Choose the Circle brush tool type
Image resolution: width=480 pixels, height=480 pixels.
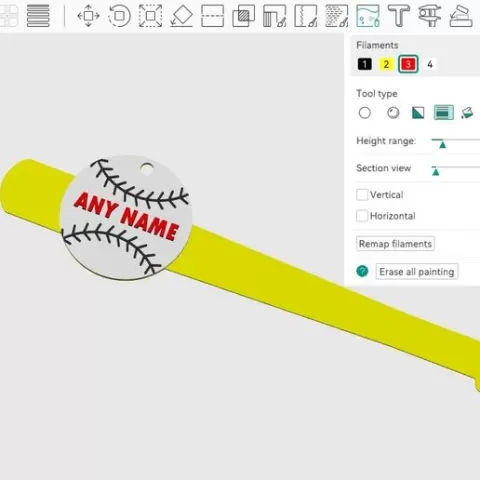tap(365, 113)
